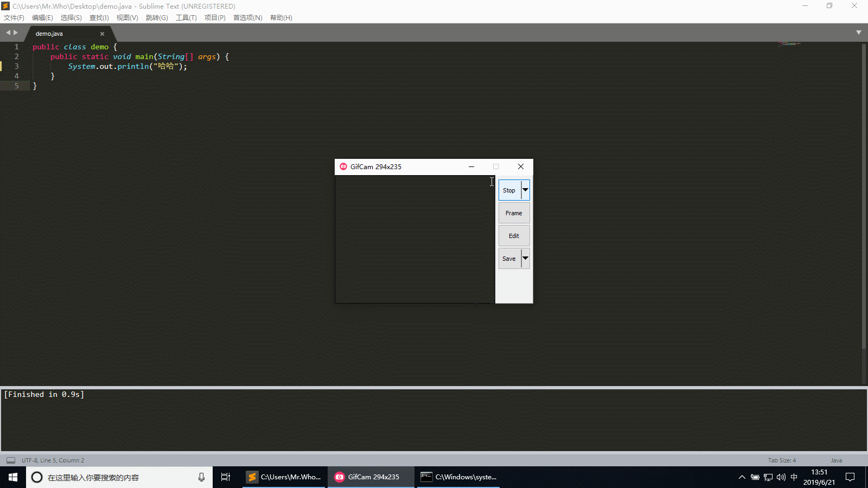Switch to Sublime Text in the taskbar

(x=284, y=477)
